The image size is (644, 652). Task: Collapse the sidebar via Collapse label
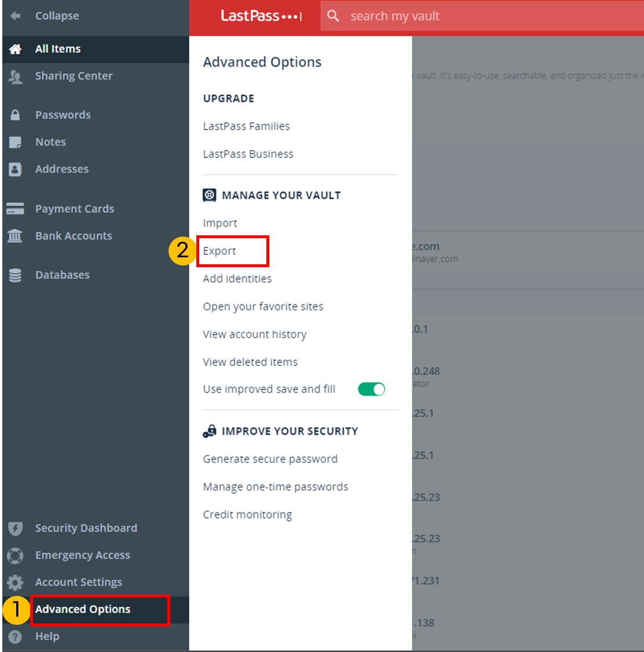pos(57,16)
